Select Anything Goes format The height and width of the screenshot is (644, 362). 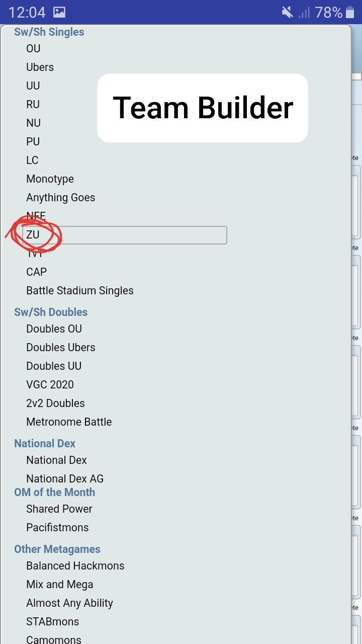[60, 198]
